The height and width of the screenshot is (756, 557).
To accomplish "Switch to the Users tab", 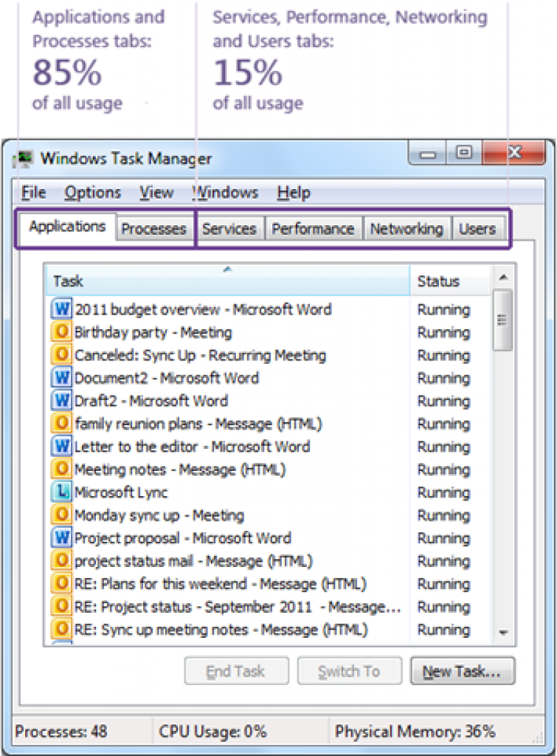I will 477,229.
